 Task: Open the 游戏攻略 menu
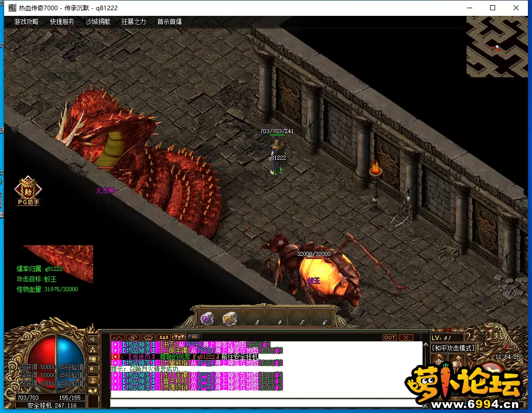pos(26,21)
